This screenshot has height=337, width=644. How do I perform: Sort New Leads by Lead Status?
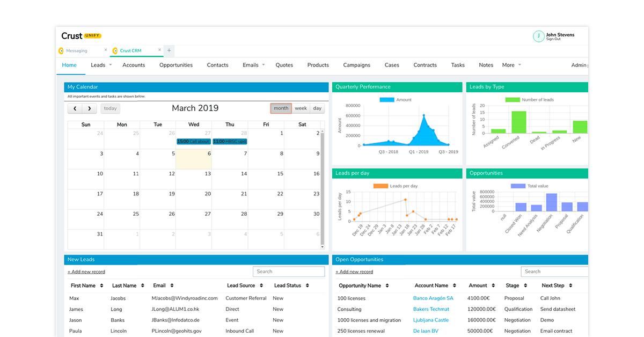point(307,285)
